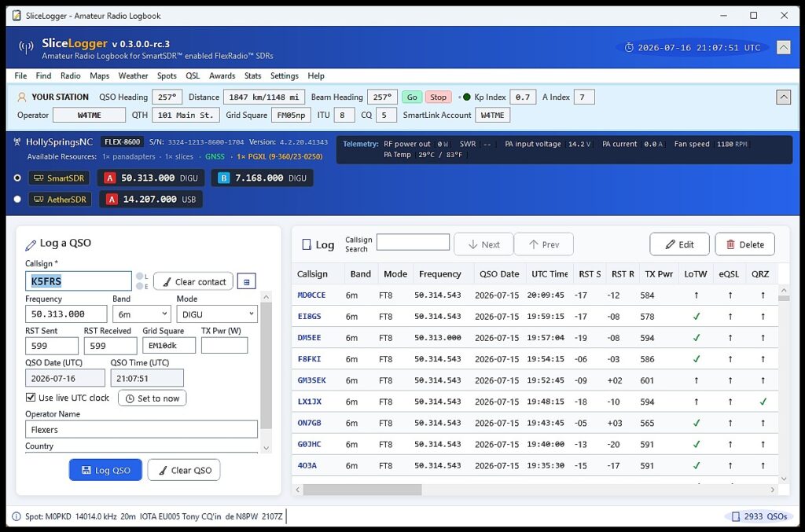
Task: Click the QRZ checkmark in LX1JX row
Action: [763, 402]
